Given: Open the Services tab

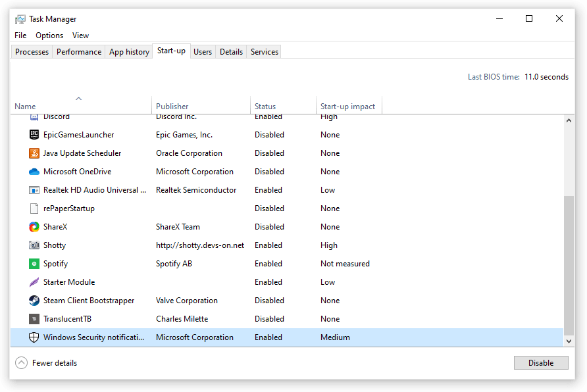Looking at the screenshot, I should (265, 52).
